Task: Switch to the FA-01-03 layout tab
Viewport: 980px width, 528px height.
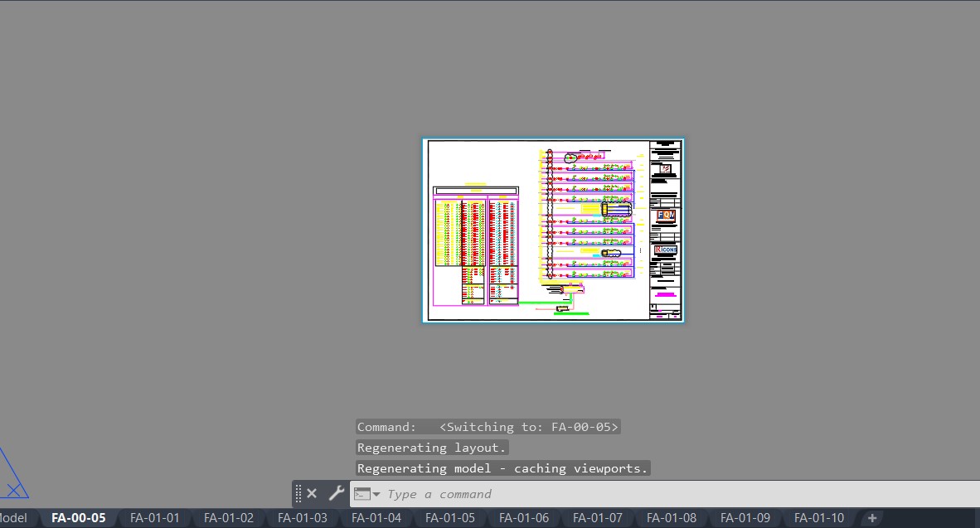Action: [303, 518]
